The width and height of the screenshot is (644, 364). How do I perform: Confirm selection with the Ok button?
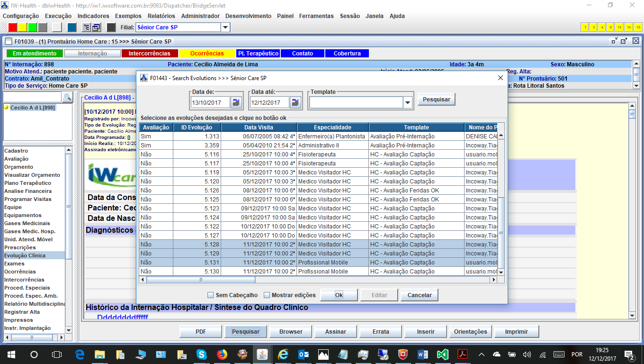(339, 295)
